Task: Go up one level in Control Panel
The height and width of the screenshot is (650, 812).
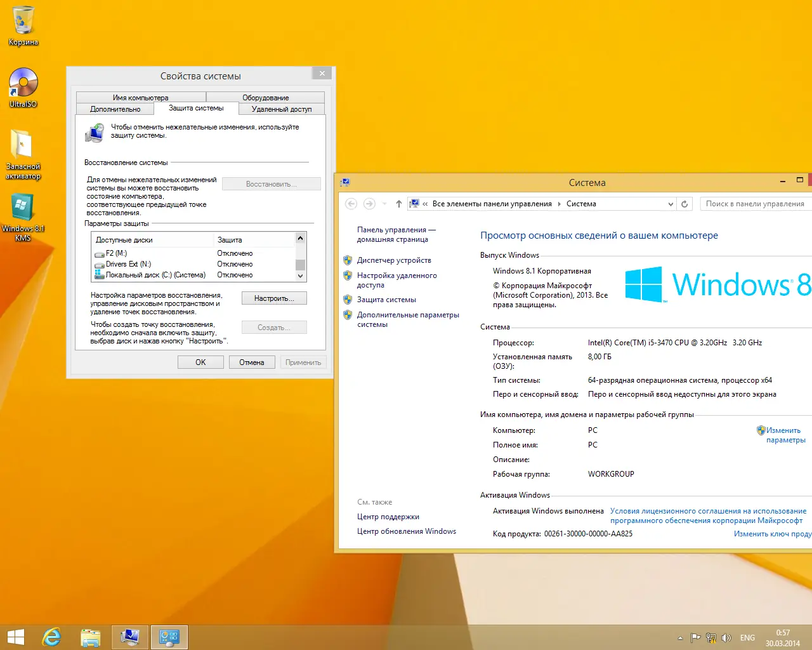Action: 398,204
